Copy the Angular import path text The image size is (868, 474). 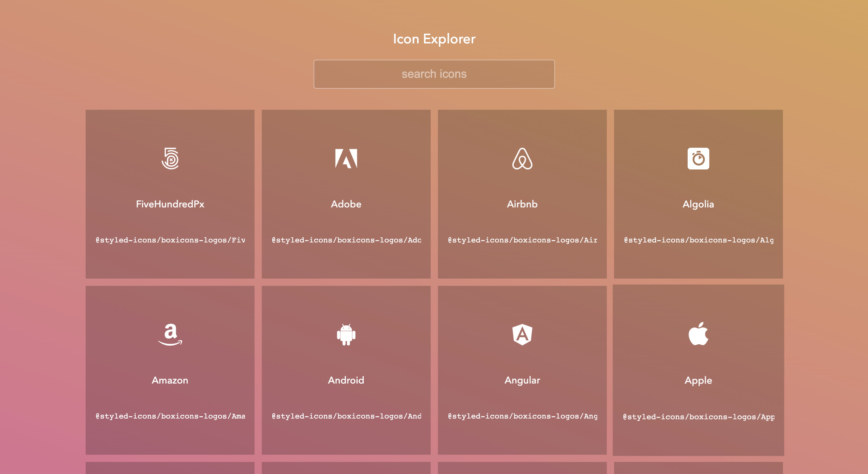click(x=522, y=416)
